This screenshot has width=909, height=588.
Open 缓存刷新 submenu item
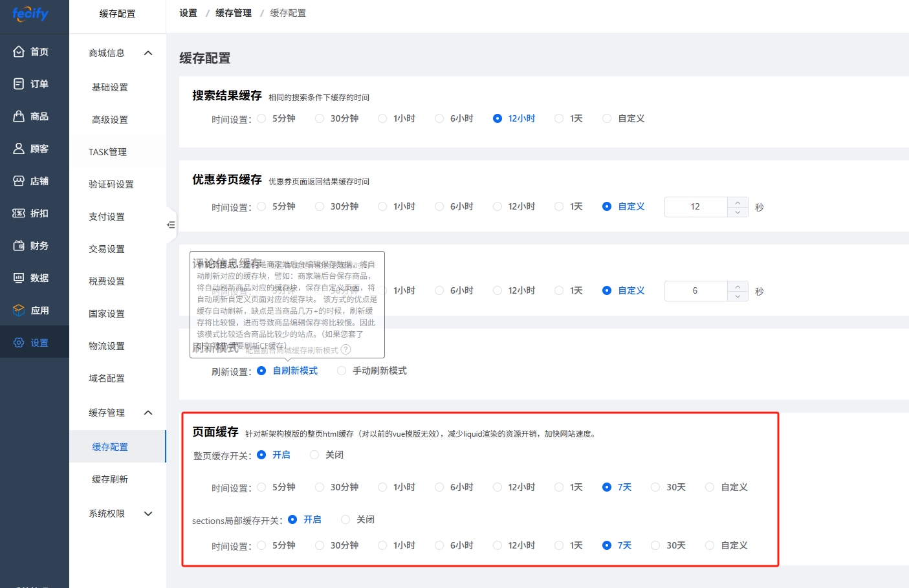point(110,479)
